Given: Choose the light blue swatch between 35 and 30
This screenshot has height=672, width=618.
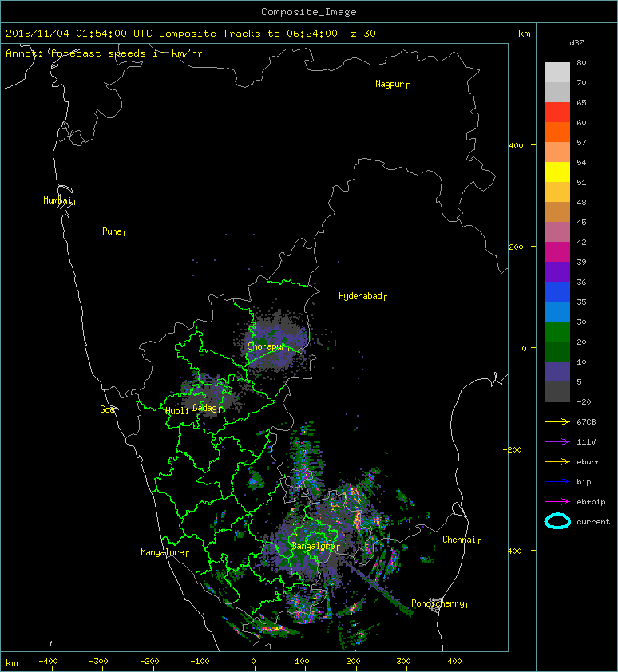Looking at the screenshot, I should [557, 311].
